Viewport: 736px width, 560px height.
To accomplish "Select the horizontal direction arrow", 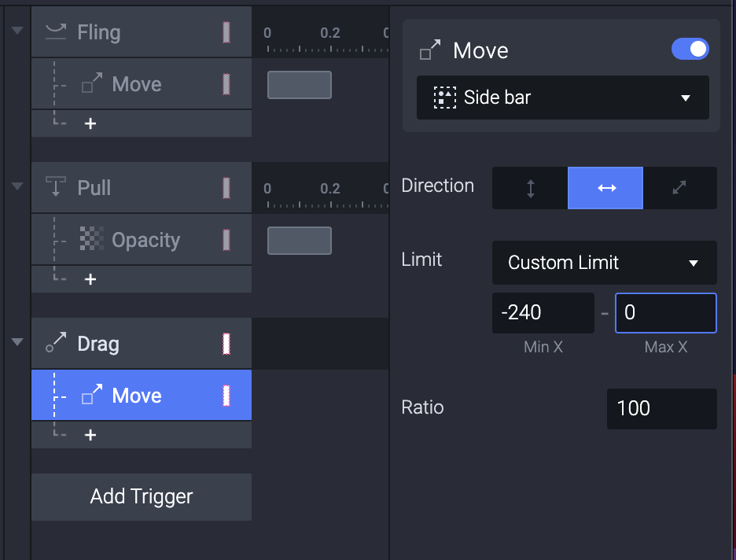I will click(x=605, y=188).
